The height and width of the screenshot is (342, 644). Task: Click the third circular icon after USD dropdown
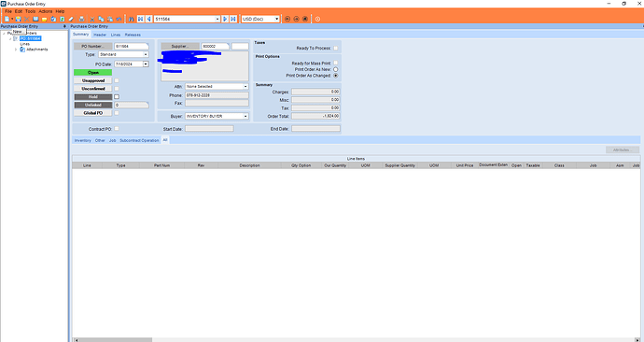click(x=305, y=19)
